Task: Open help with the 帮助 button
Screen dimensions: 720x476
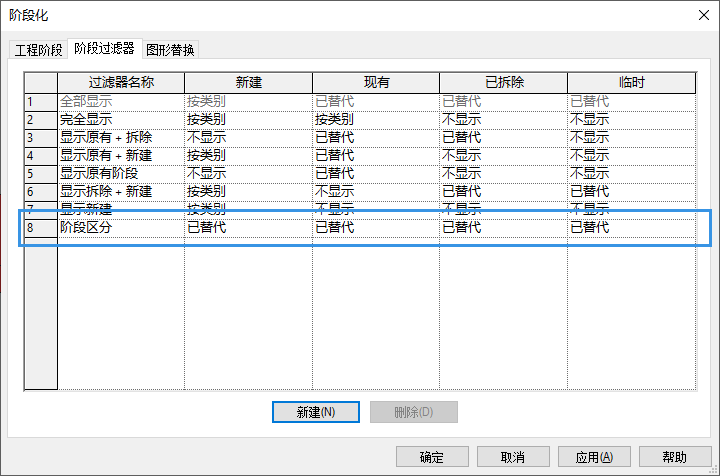Action: (x=675, y=457)
